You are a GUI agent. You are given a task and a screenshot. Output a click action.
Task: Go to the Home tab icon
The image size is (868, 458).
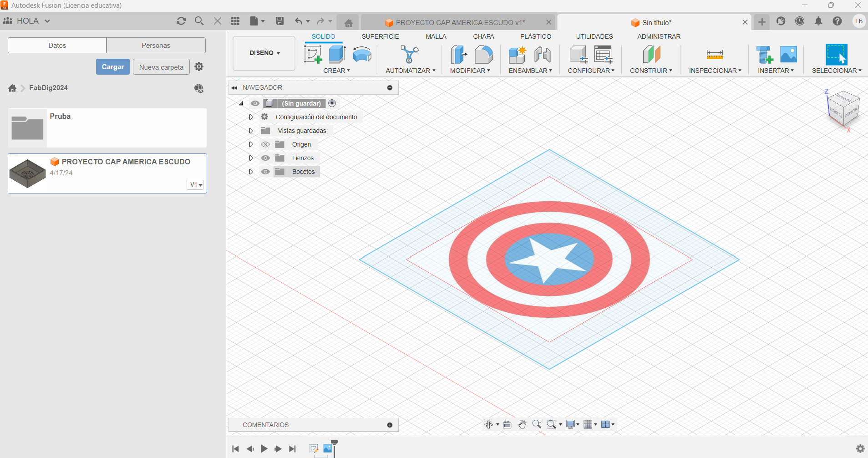349,23
